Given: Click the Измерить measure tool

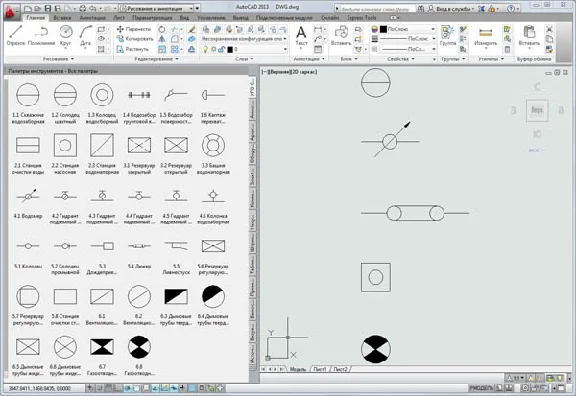Looking at the screenshot, I should click(486, 36).
